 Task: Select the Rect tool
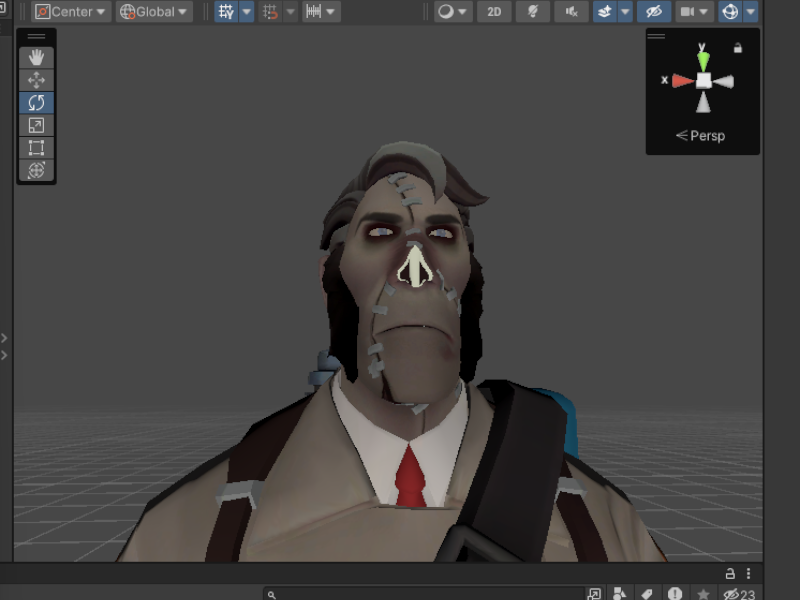36,147
